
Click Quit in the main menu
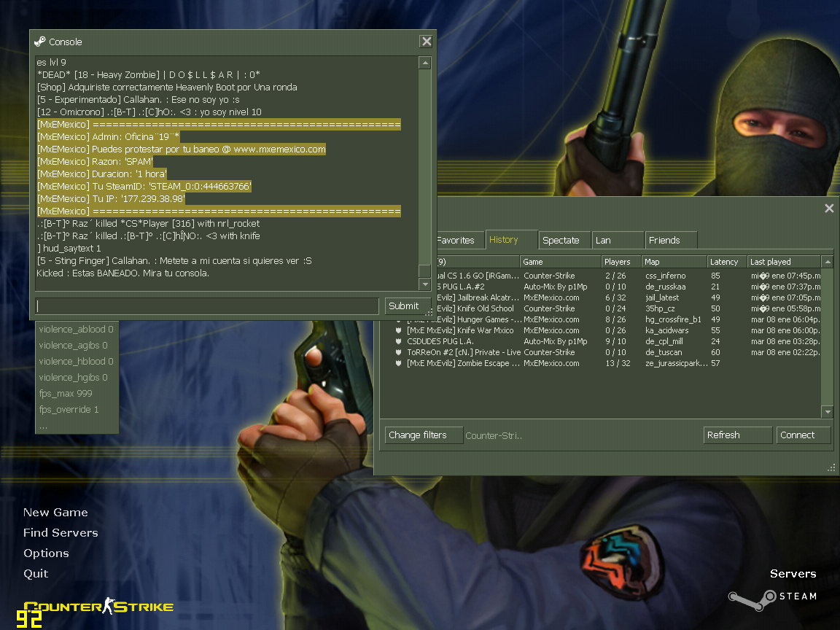[x=36, y=573]
